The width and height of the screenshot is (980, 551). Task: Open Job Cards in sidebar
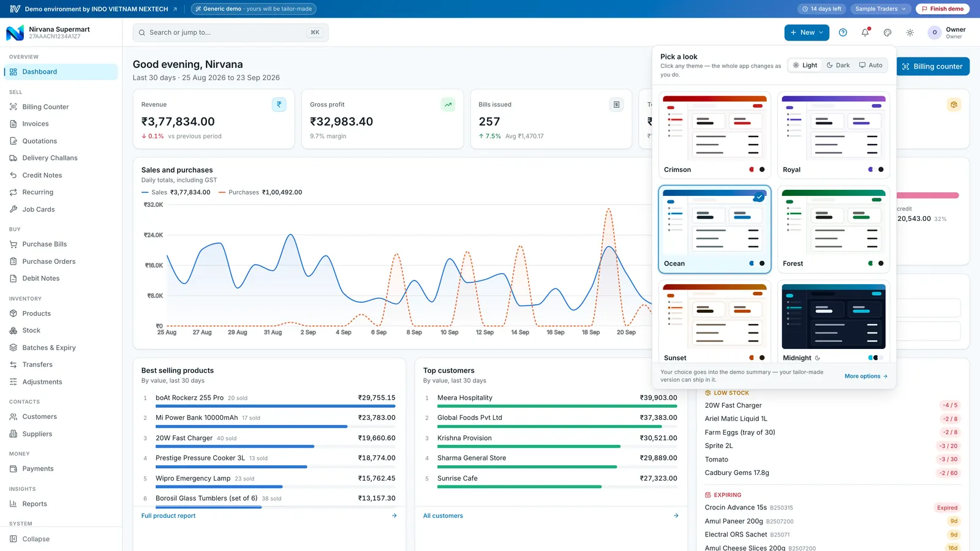[x=61, y=209]
